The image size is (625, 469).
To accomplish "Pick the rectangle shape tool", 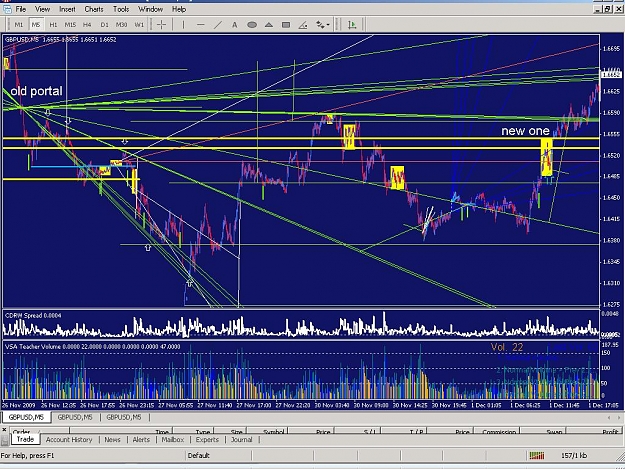I will (286, 25).
